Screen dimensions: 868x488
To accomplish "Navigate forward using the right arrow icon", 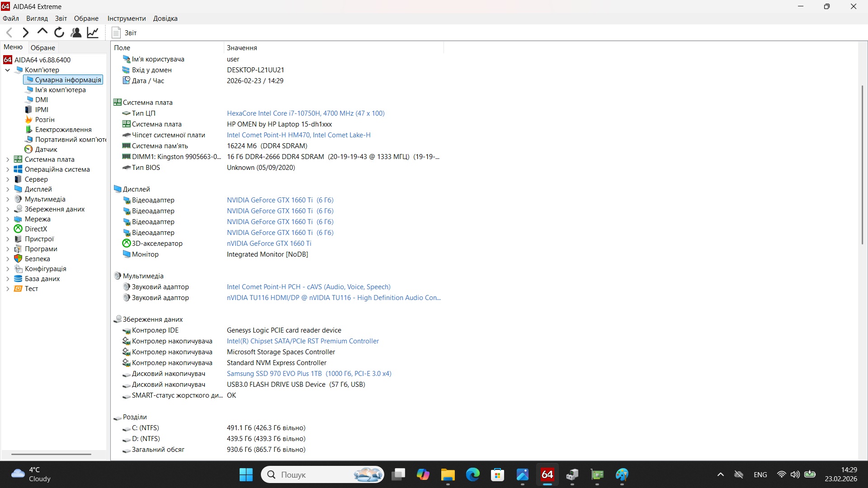I will pyautogui.click(x=25, y=32).
